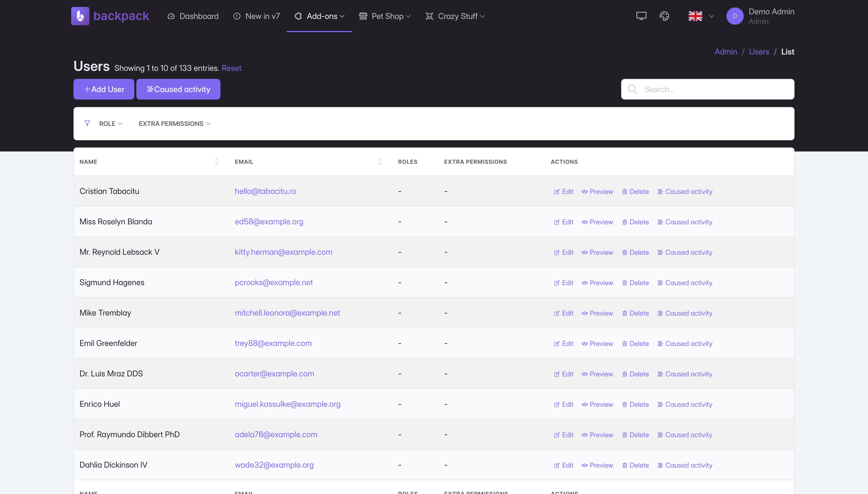The width and height of the screenshot is (868, 494).
Task: Click the backpack brand name text
Action: click(121, 16)
